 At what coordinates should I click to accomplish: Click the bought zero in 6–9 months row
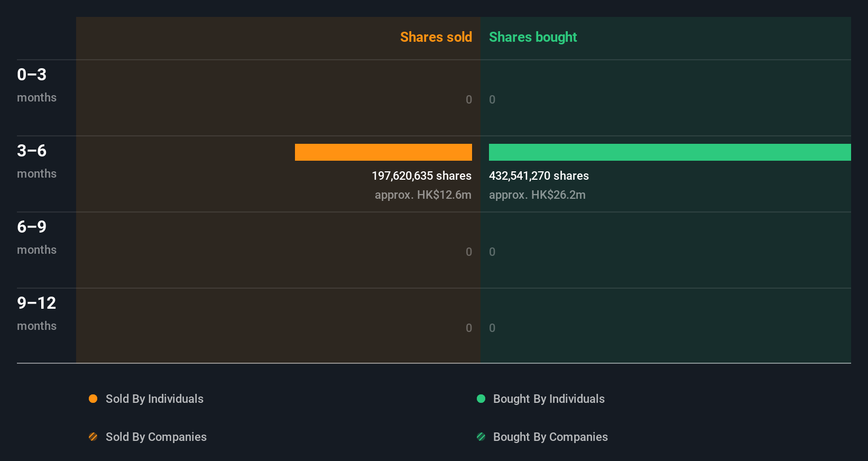coord(492,252)
